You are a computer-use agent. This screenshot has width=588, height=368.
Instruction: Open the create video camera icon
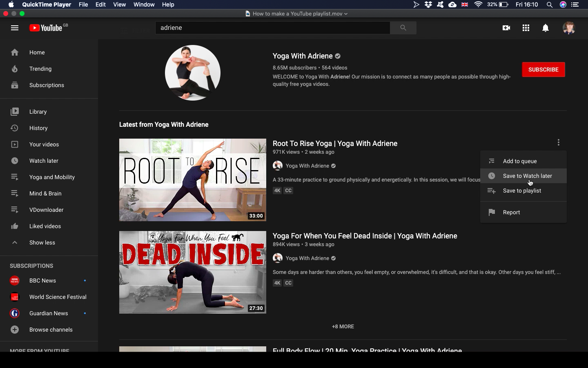(x=506, y=28)
